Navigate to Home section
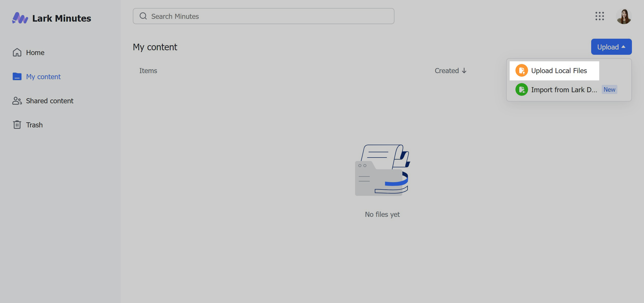The height and width of the screenshot is (303, 644). [x=35, y=52]
